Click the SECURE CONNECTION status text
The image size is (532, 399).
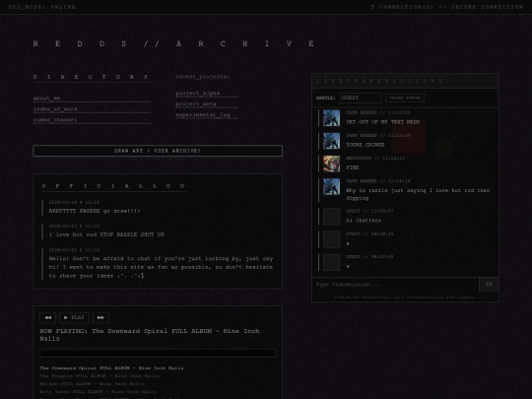tap(488, 7)
